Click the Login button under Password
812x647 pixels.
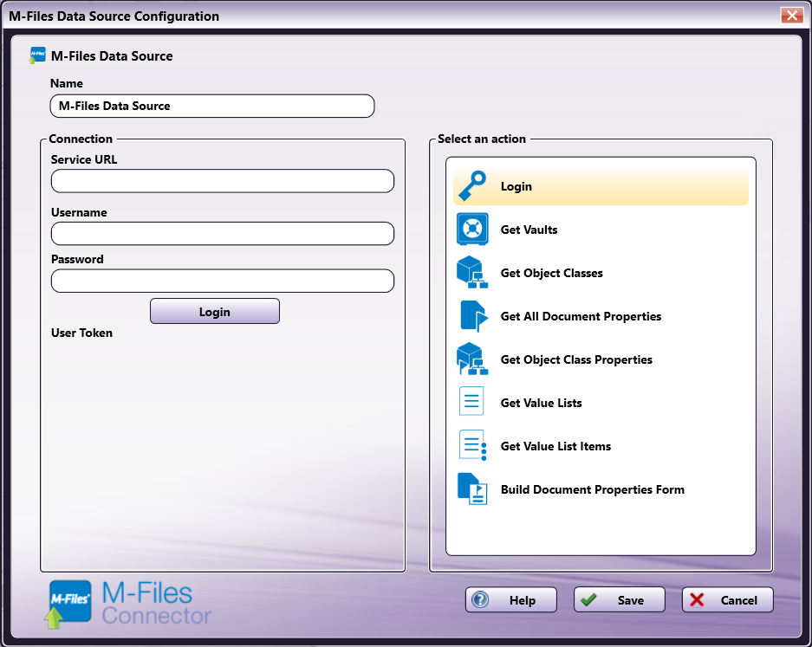coord(214,311)
